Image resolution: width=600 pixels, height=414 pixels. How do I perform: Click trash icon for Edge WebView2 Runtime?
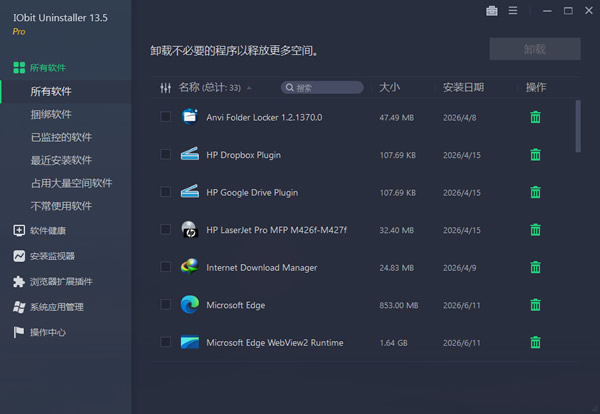pos(535,342)
